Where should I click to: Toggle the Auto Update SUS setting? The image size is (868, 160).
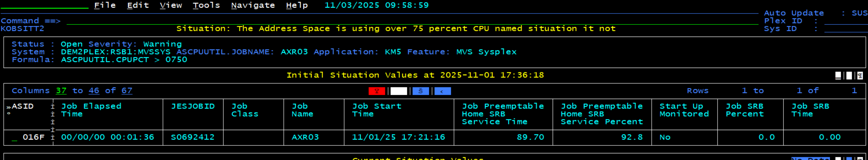(859, 13)
